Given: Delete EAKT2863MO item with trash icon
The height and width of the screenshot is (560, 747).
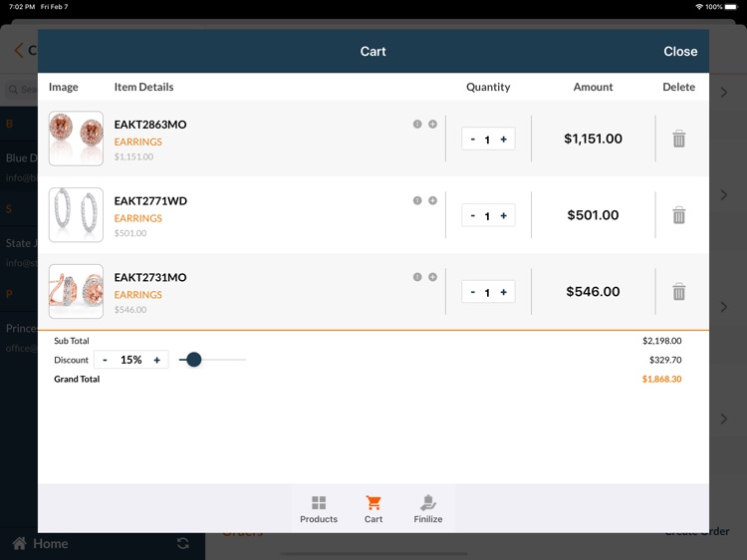Looking at the screenshot, I should tap(679, 139).
